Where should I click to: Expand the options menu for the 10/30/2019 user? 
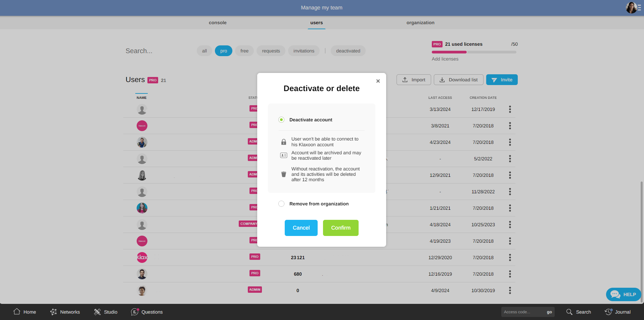pyautogui.click(x=510, y=290)
